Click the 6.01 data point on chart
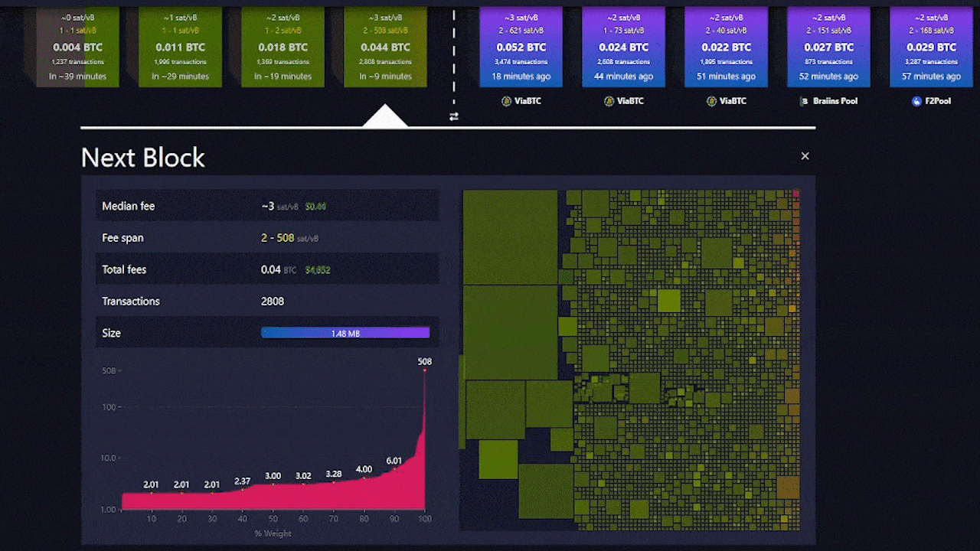 [x=394, y=469]
